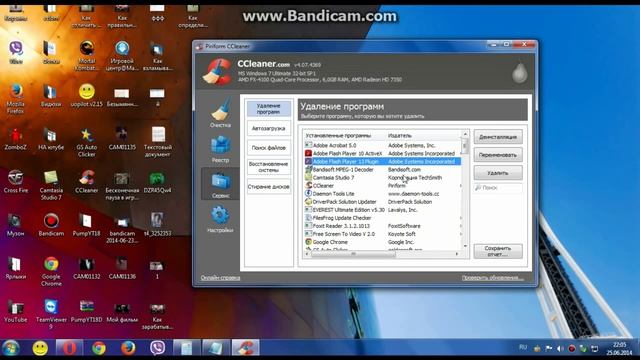Focus the Поиск search field
The width and height of the screenshot is (640, 360).
point(498,188)
